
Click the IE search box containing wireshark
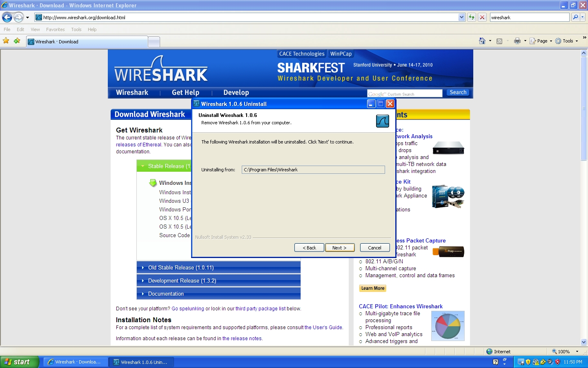(529, 17)
